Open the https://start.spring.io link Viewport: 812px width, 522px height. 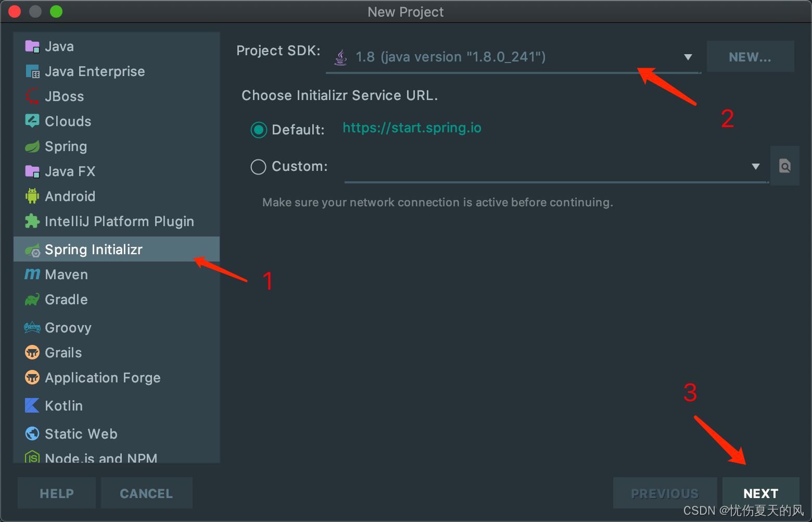pyautogui.click(x=412, y=128)
